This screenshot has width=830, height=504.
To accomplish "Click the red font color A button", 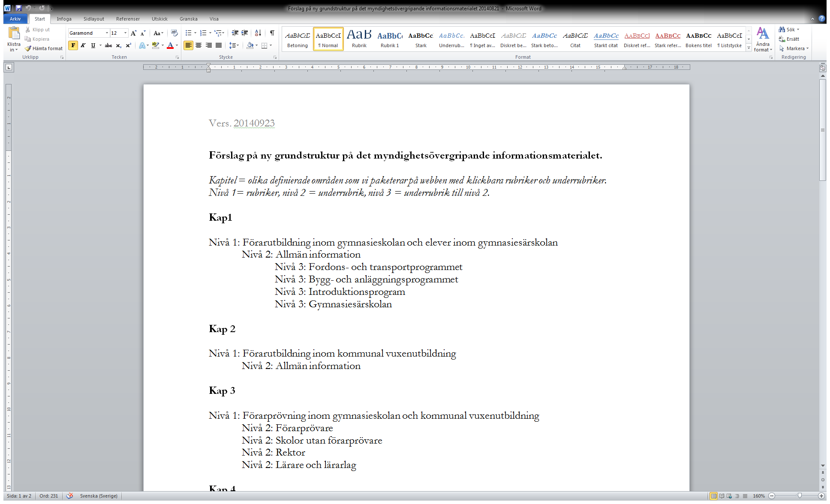I will click(x=170, y=45).
